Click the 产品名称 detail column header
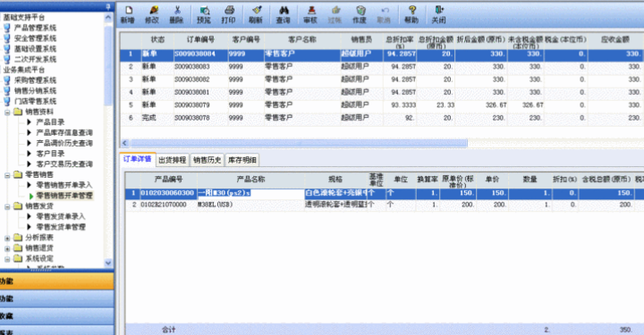 tap(250, 180)
